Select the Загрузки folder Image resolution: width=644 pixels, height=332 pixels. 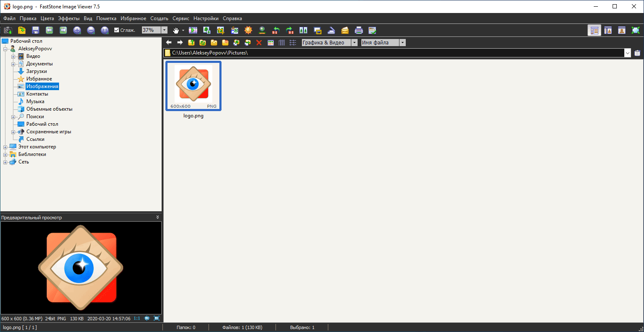point(36,71)
